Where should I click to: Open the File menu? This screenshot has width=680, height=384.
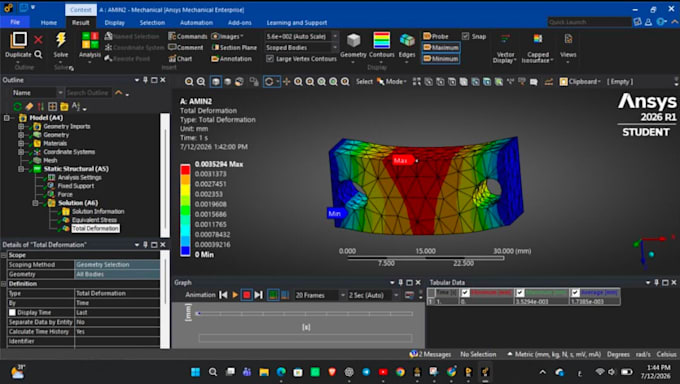[15, 22]
